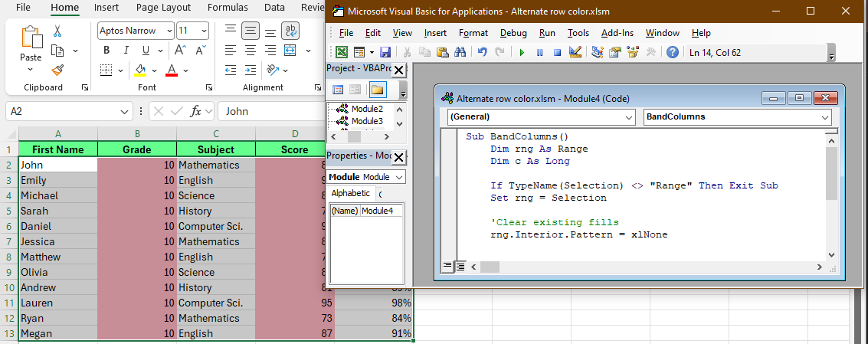868x344 pixels.
Task: Switch to Full Module View in code window
Action: 460,267
